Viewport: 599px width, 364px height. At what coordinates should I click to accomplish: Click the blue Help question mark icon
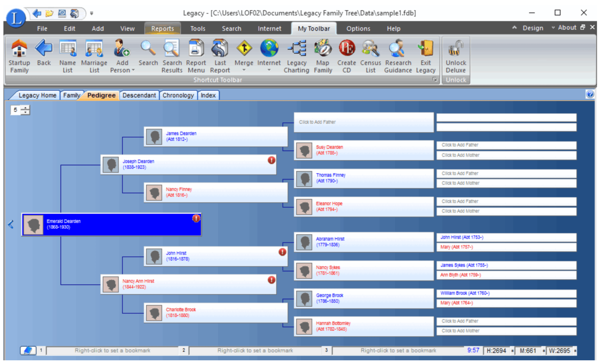click(x=589, y=94)
